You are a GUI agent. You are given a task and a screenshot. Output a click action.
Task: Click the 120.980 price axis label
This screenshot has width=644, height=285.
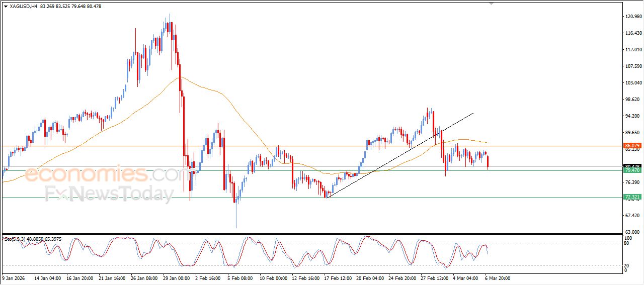(633, 17)
